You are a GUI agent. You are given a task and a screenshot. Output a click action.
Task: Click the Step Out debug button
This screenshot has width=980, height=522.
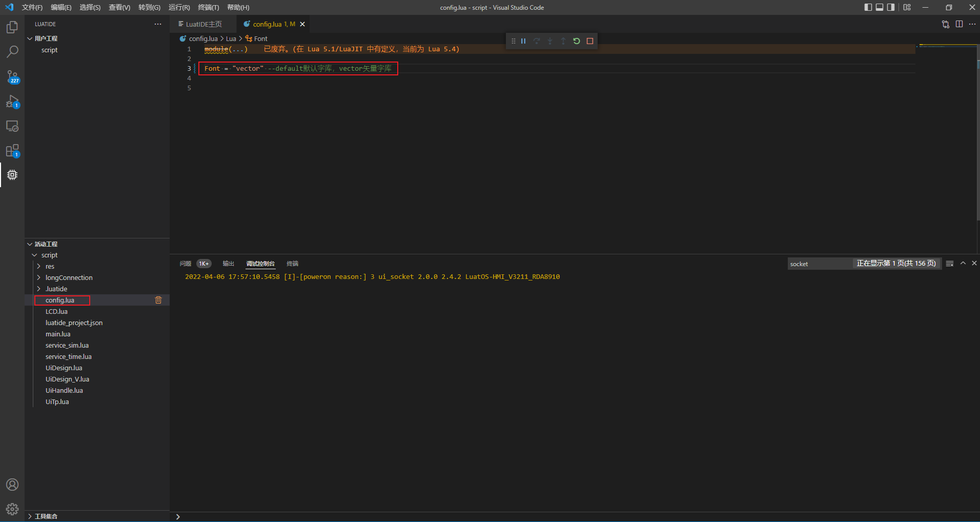[x=563, y=41]
